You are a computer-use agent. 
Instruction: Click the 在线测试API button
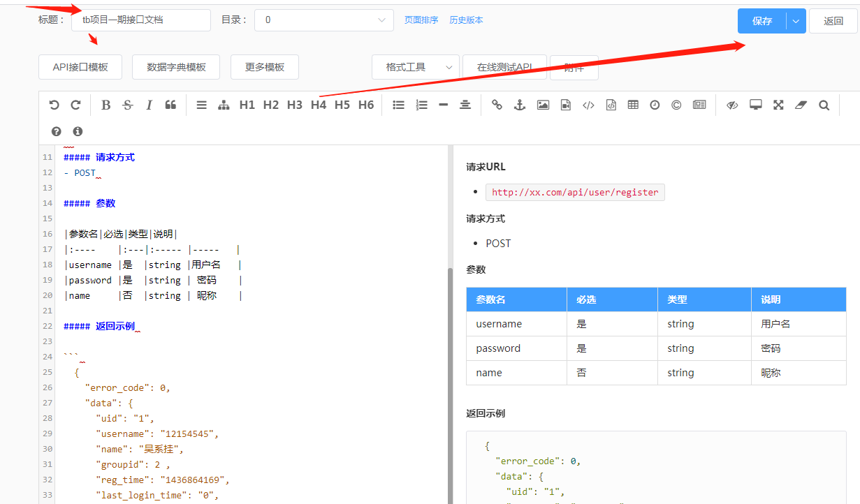tap(504, 67)
